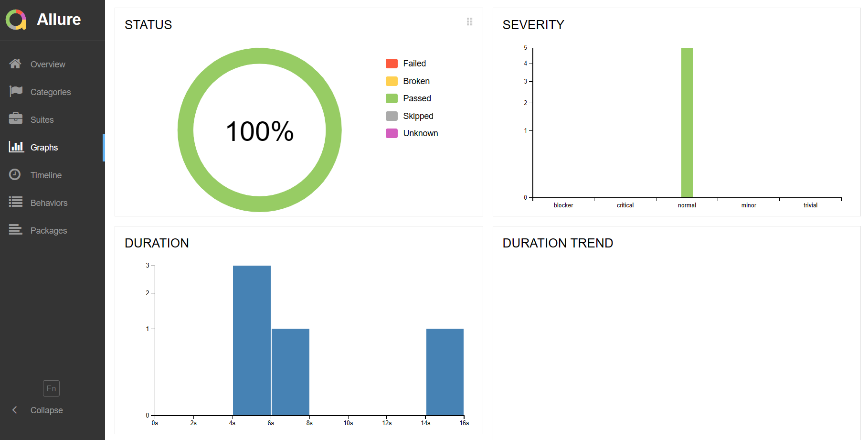Screen dimensions: 868x440
Task: Click the 100% text in donut chart
Action: [x=259, y=131]
